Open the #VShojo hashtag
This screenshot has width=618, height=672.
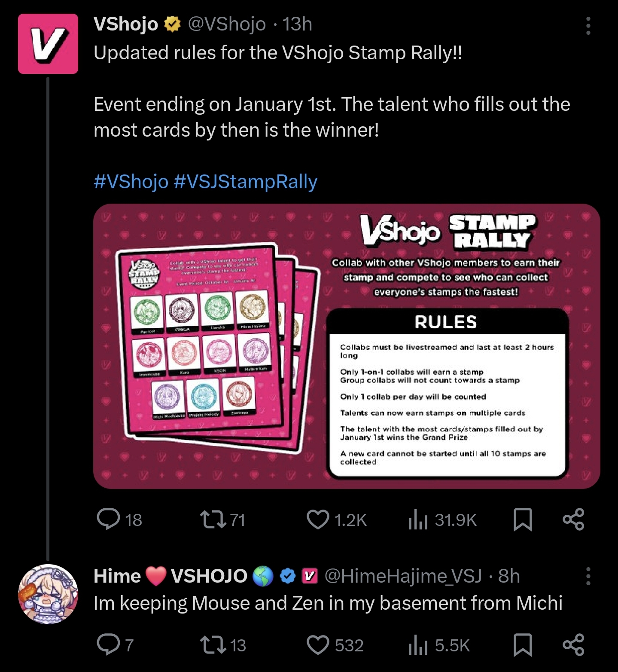coord(131,181)
